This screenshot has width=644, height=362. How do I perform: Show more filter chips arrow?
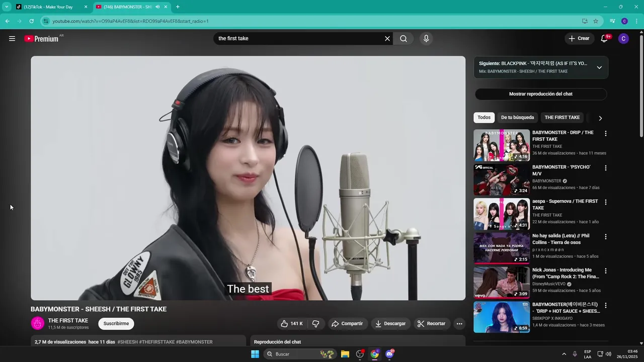pos(600,118)
